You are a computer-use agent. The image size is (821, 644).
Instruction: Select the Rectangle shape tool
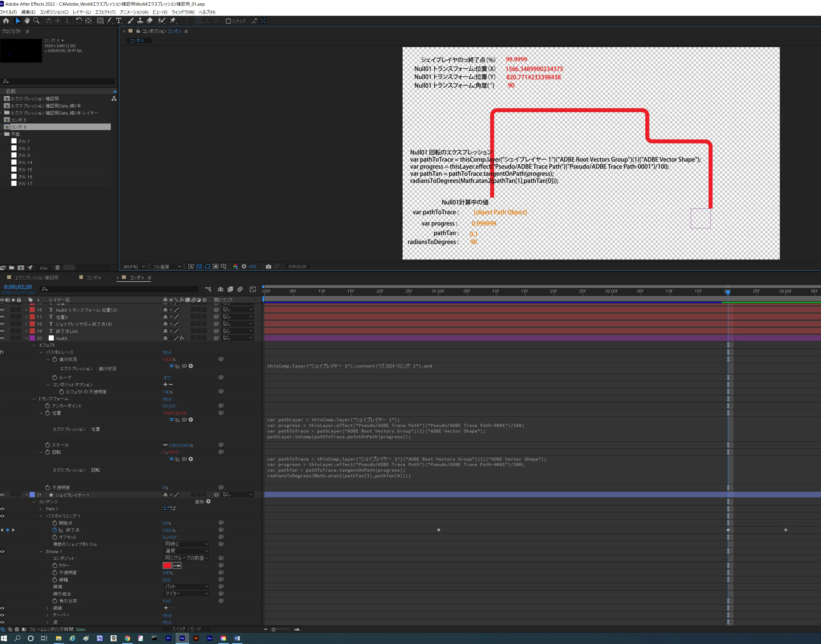[100, 21]
